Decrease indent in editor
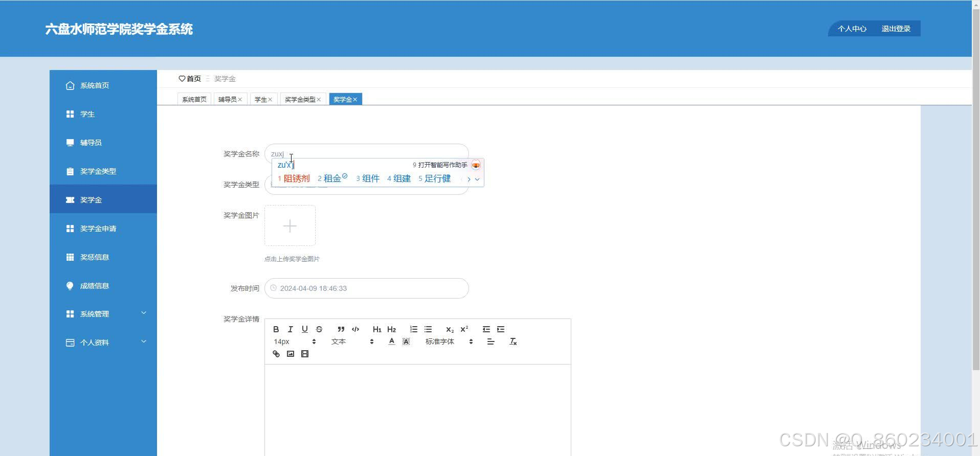 coord(486,329)
